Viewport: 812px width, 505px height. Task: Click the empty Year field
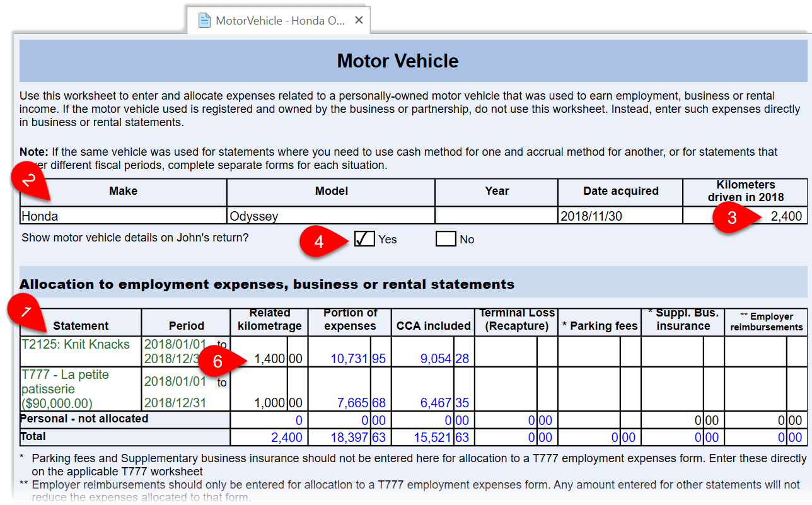[x=496, y=216]
